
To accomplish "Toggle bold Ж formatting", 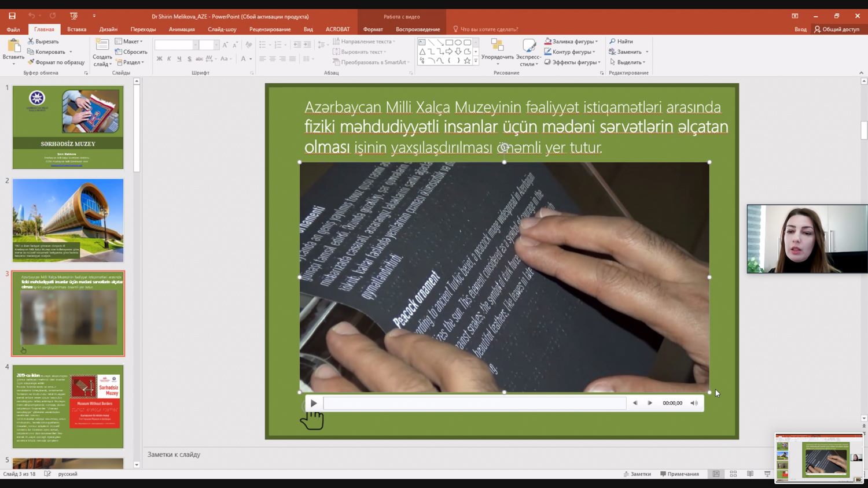I will pos(160,59).
